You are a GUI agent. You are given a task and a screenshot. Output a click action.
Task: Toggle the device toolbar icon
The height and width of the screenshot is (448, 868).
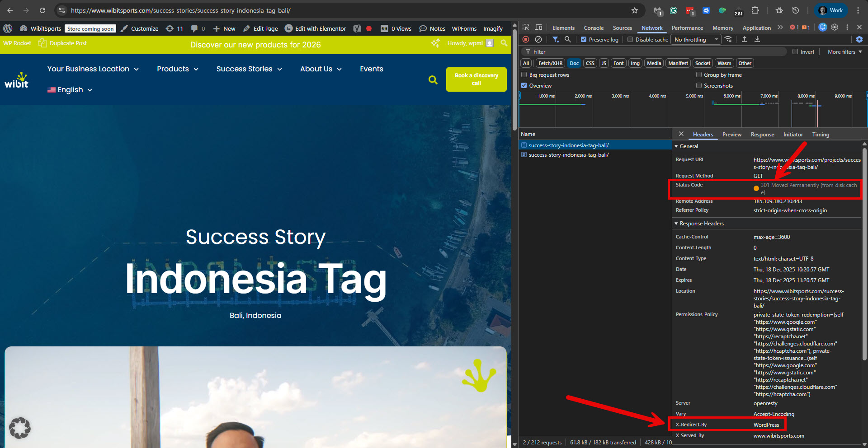point(538,28)
